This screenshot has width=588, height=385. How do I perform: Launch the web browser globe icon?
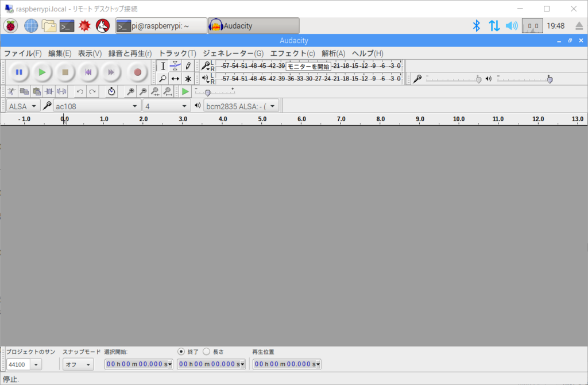(x=31, y=26)
